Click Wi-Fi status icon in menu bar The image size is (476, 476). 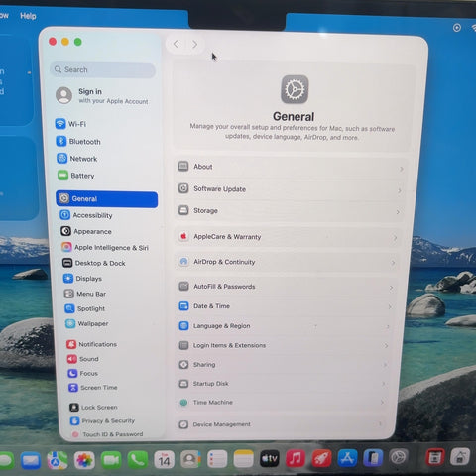473,28
